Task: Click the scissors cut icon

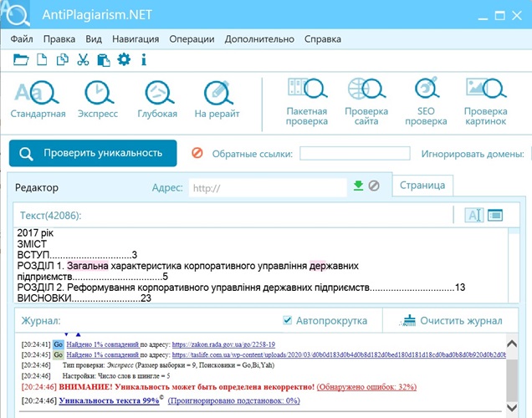Action: pos(83,59)
